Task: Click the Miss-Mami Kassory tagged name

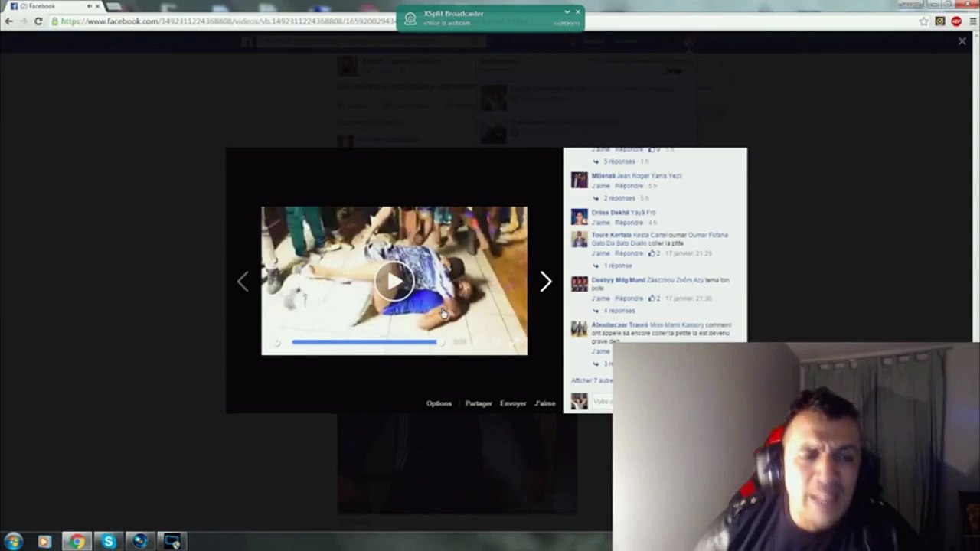Action: tap(676, 325)
